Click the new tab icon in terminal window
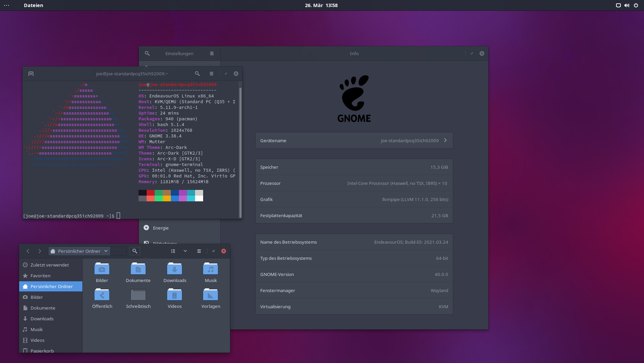Image resolution: width=644 pixels, height=363 pixels. [x=31, y=74]
